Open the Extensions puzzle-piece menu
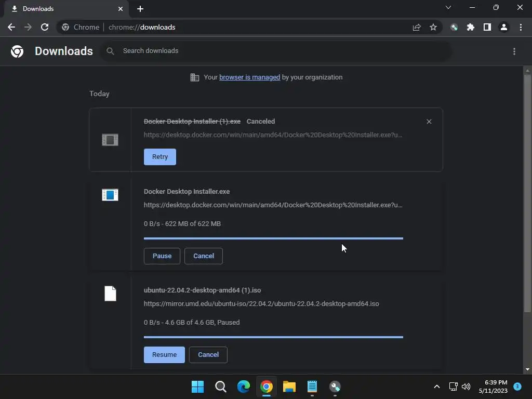This screenshot has width=532, height=399. [471, 27]
